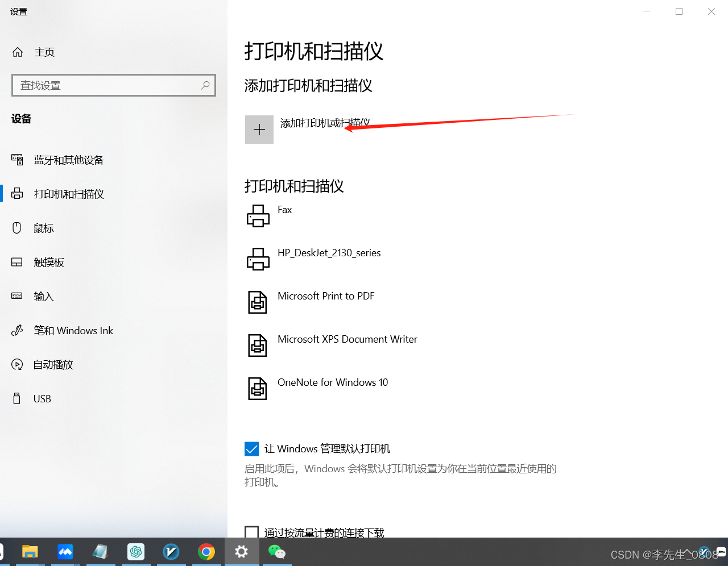Image resolution: width=728 pixels, height=566 pixels.
Task: Click the OneNote for Windows 10 printer icon
Action: tap(258, 389)
